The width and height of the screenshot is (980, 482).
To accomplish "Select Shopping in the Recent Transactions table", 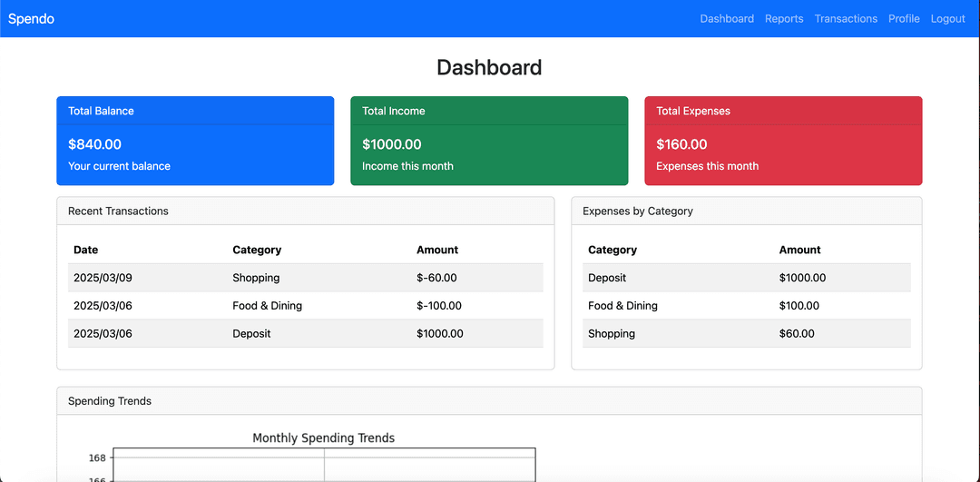I will point(256,278).
